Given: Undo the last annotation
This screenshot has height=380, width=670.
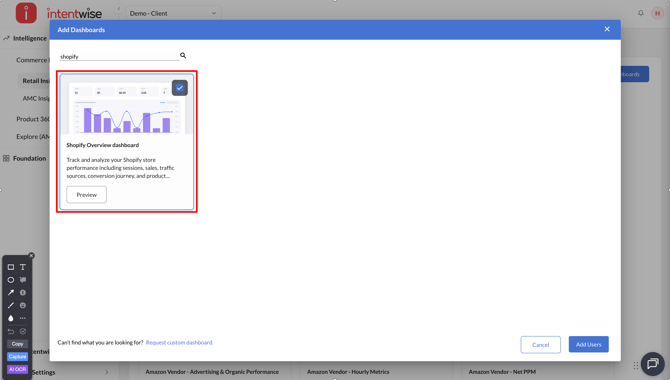Looking at the screenshot, I should (x=11, y=331).
